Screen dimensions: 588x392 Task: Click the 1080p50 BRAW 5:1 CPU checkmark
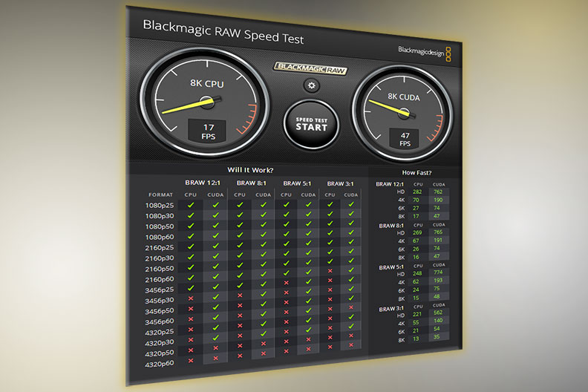click(x=286, y=224)
